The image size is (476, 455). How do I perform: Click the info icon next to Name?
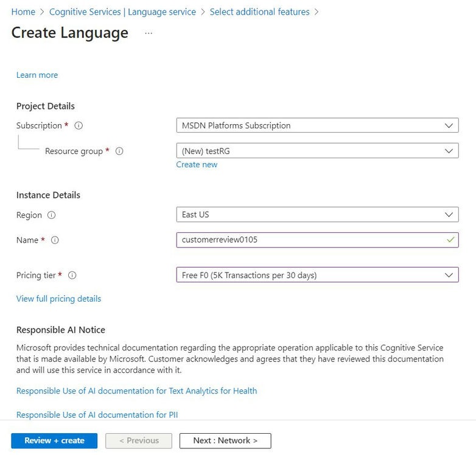(x=55, y=240)
